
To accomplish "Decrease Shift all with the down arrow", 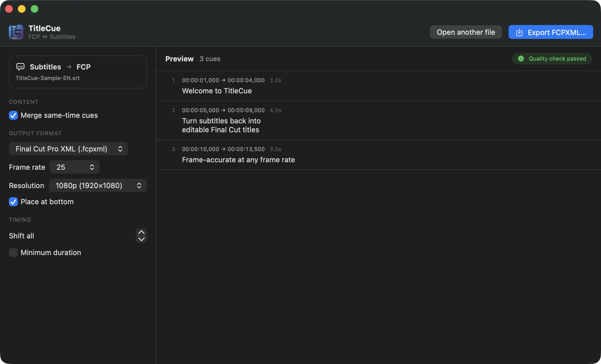I will (141, 239).
